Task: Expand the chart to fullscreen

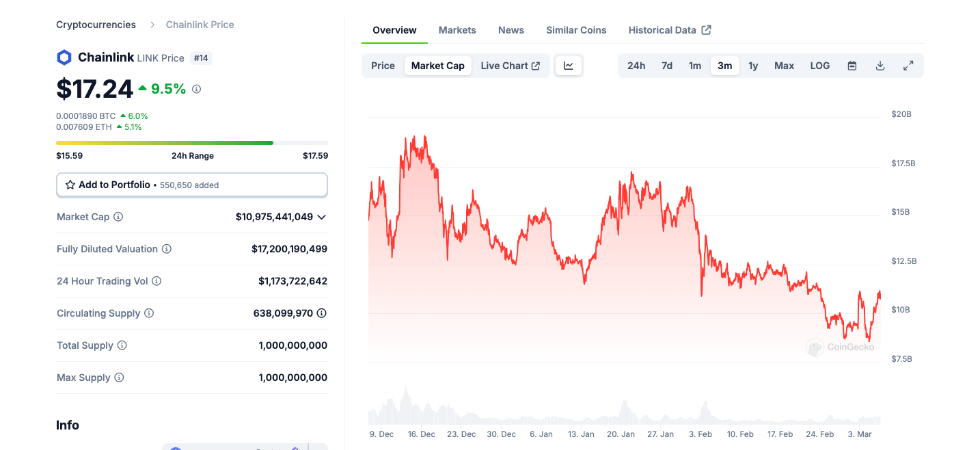Action: pyautogui.click(x=908, y=65)
